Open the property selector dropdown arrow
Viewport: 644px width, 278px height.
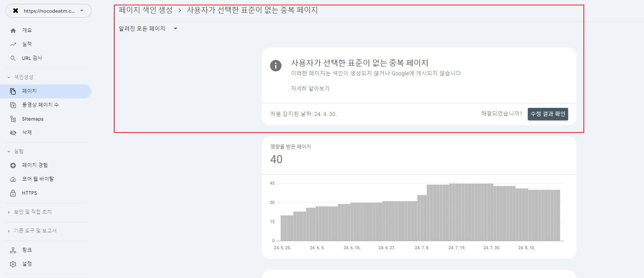82,11
